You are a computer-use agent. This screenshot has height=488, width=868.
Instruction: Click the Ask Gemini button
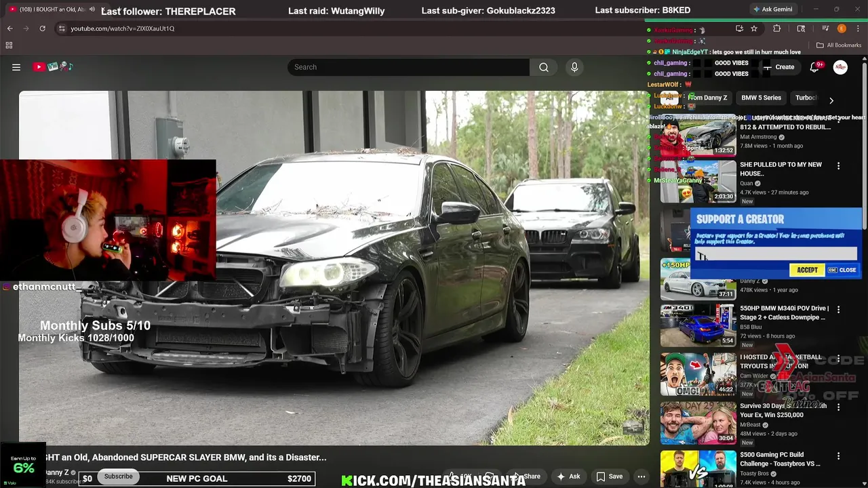coord(772,9)
